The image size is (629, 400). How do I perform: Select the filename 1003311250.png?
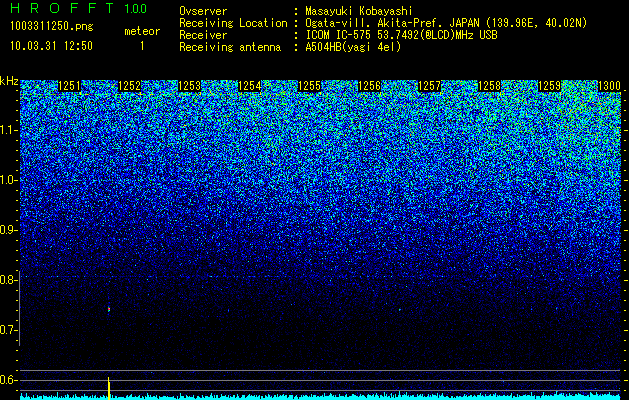pos(52,27)
